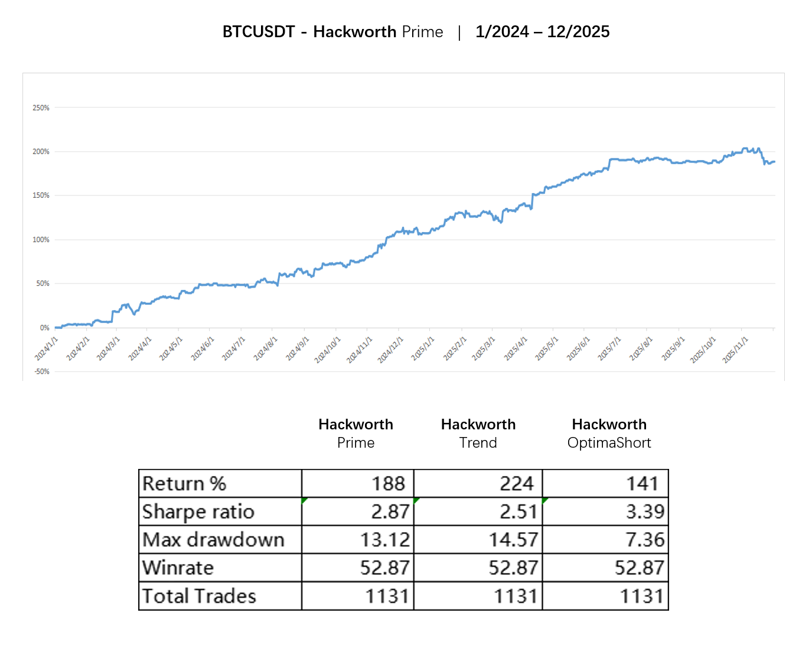Click the Hackworth Trend return value 224
The image size is (812, 665).
(516, 484)
